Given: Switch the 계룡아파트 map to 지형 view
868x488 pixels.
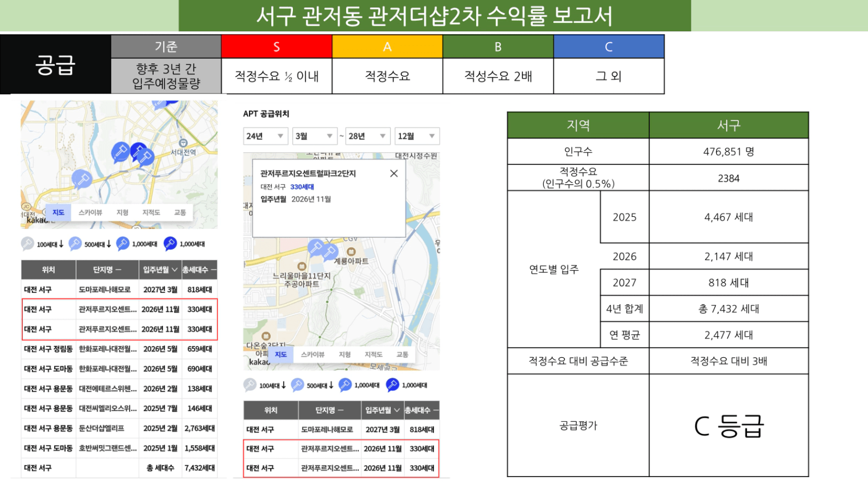Looking at the screenshot, I should click(x=345, y=354).
